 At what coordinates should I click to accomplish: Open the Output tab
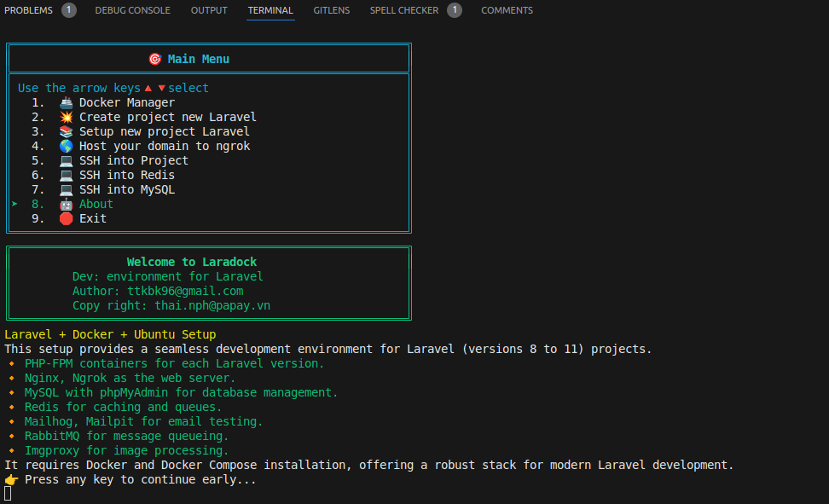[209, 10]
